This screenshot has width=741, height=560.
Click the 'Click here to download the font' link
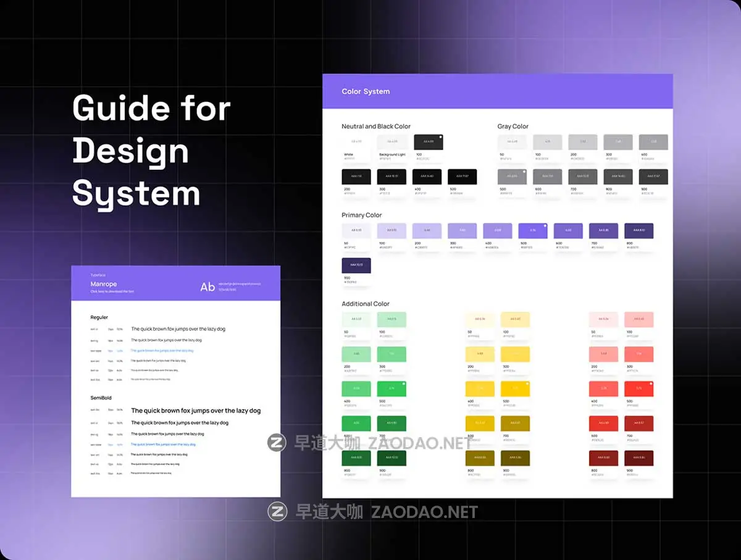click(x=112, y=291)
